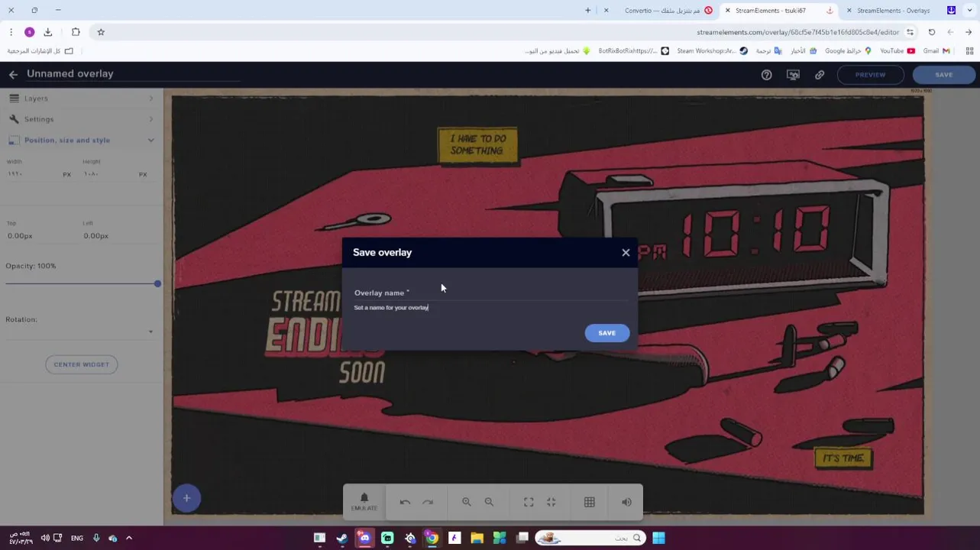Screen dimensions: 980x550
Task: Click the top-right SAVE button
Action: (944, 75)
